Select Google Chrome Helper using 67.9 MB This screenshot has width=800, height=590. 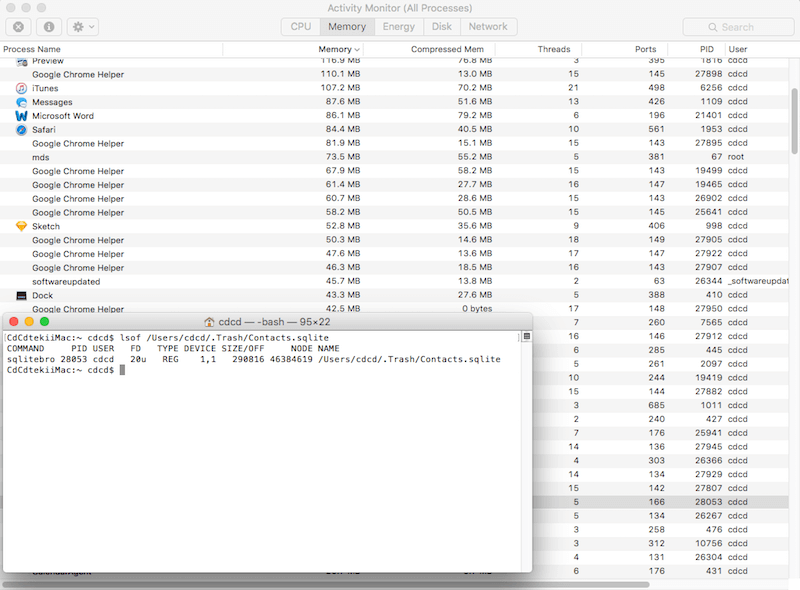click(x=394, y=171)
